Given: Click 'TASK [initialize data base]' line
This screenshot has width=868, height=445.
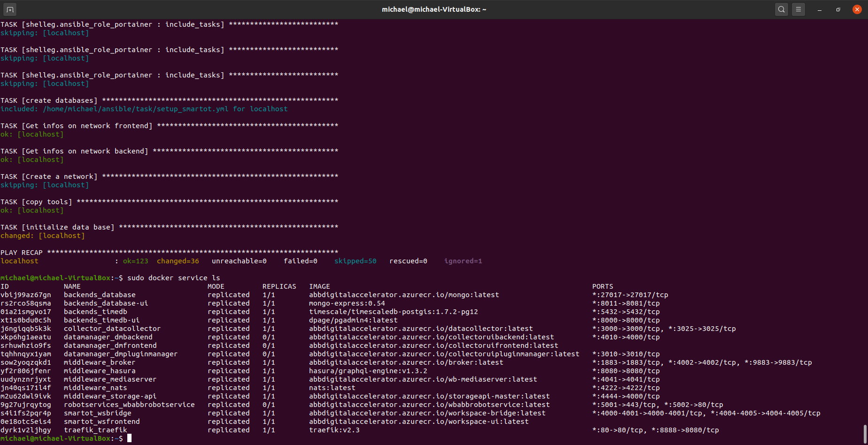Looking at the screenshot, I should tap(170, 227).
